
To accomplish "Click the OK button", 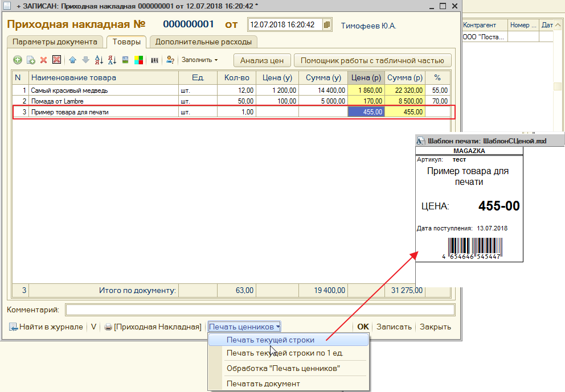I will [x=363, y=327].
